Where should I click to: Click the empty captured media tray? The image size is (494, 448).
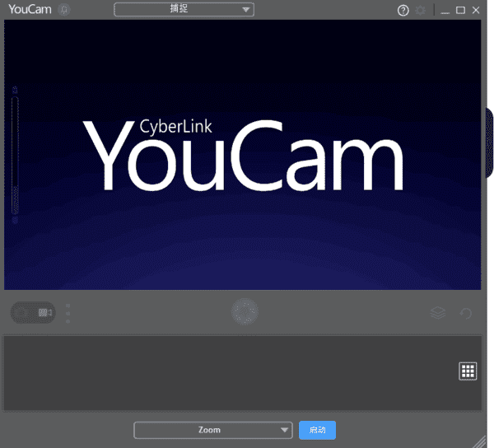[231, 372]
